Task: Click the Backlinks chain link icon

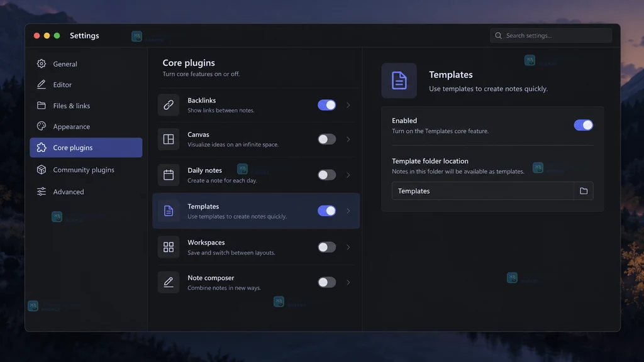Action: click(169, 105)
